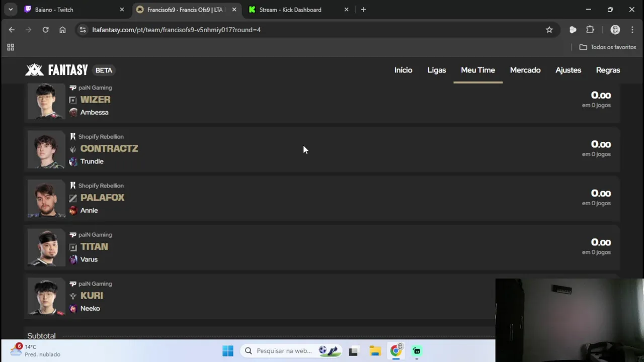Image resolution: width=644 pixels, height=362 pixels.
Task: Open the apps grid in bookmarks bar
Action: click(x=11, y=47)
